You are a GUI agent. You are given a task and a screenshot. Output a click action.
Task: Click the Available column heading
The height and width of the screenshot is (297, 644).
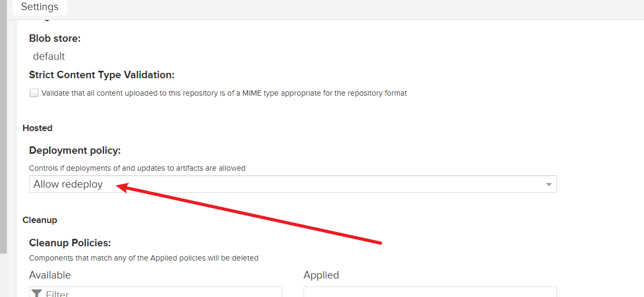click(x=50, y=275)
